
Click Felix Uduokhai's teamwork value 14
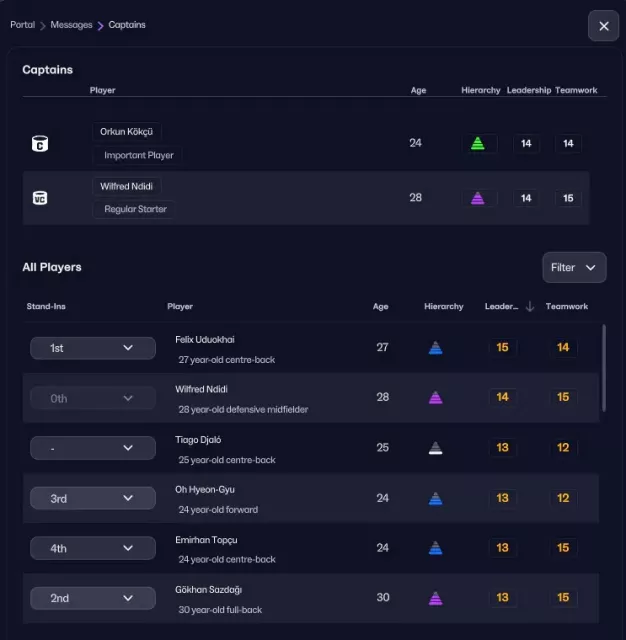coord(563,347)
